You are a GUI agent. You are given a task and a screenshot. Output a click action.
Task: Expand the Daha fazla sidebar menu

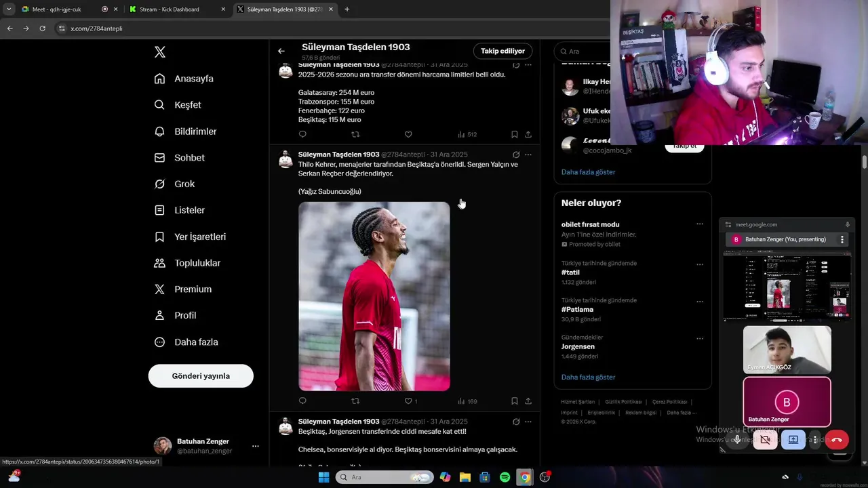(x=186, y=342)
